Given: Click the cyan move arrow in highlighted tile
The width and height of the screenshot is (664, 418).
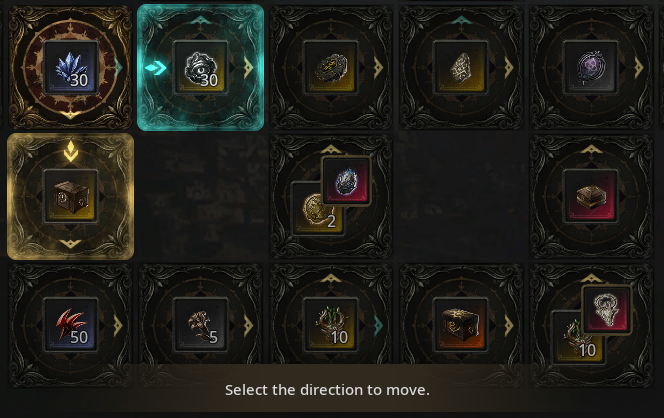Looking at the screenshot, I should (155, 67).
